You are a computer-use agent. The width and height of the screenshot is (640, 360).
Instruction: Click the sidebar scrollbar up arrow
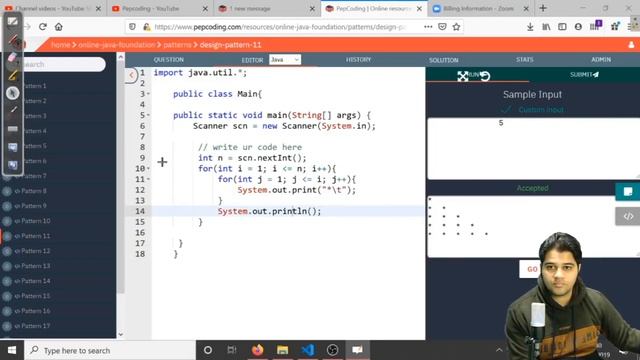(x=120, y=58)
